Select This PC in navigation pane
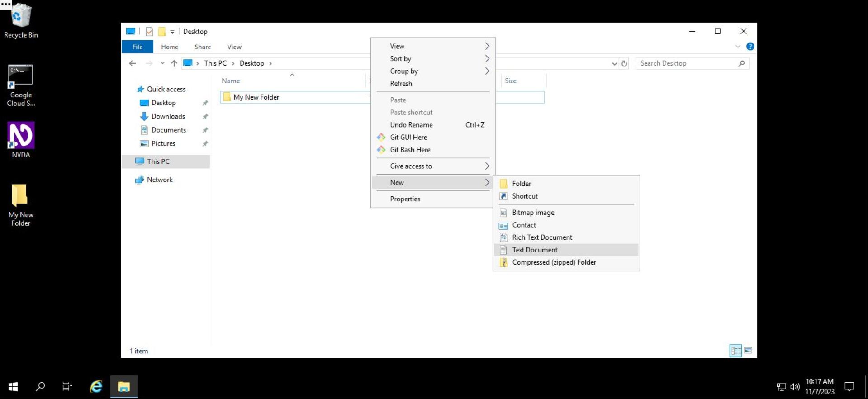868x399 pixels. pyautogui.click(x=166, y=161)
